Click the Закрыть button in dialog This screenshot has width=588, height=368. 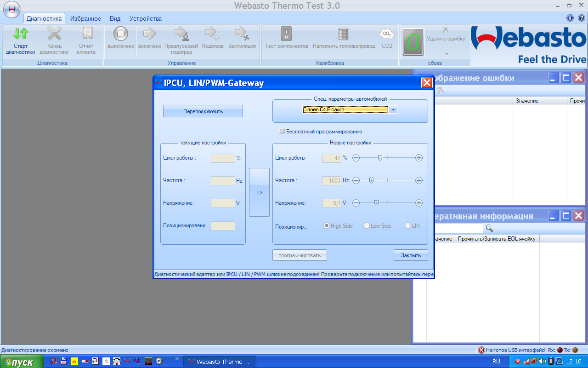[x=410, y=255]
